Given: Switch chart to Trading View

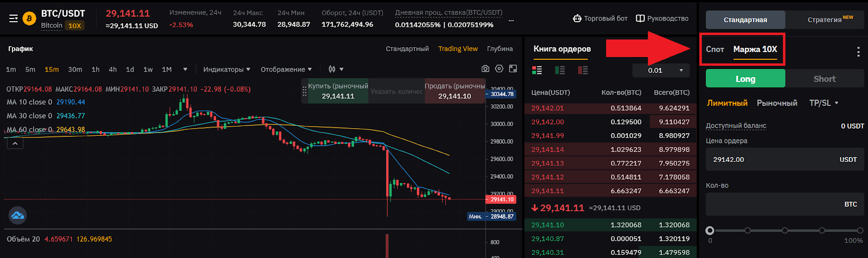Looking at the screenshot, I should pyautogui.click(x=458, y=49).
